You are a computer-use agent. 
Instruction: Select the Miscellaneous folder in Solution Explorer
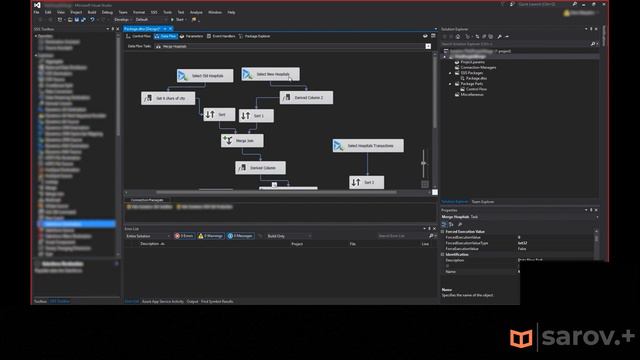point(472,94)
